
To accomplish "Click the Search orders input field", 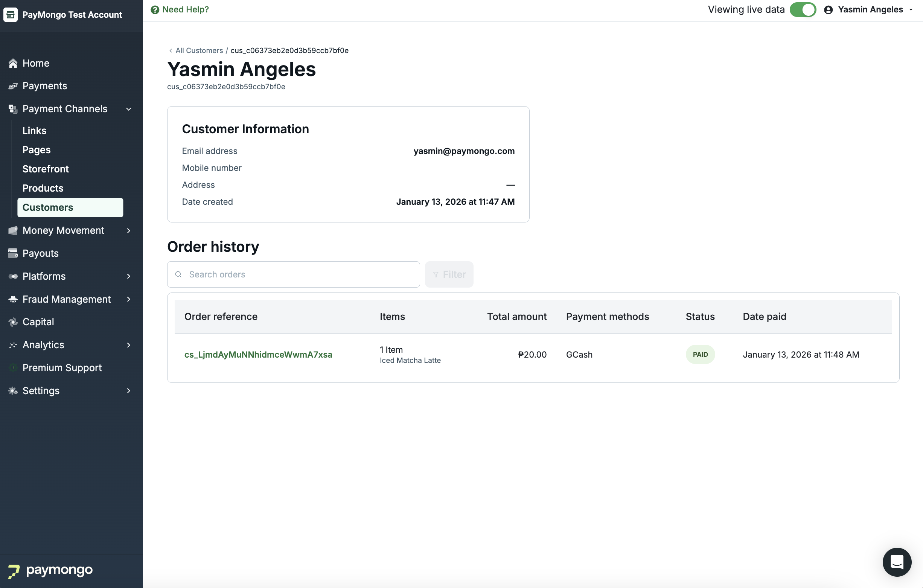I will click(299, 274).
